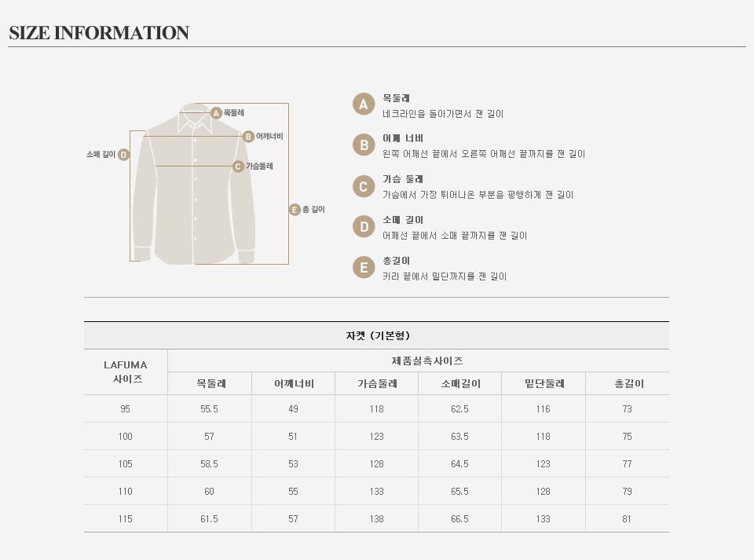Click the 자켓 (기본형) table title
The height and width of the screenshot is (560, 754).
pos(377,335)
